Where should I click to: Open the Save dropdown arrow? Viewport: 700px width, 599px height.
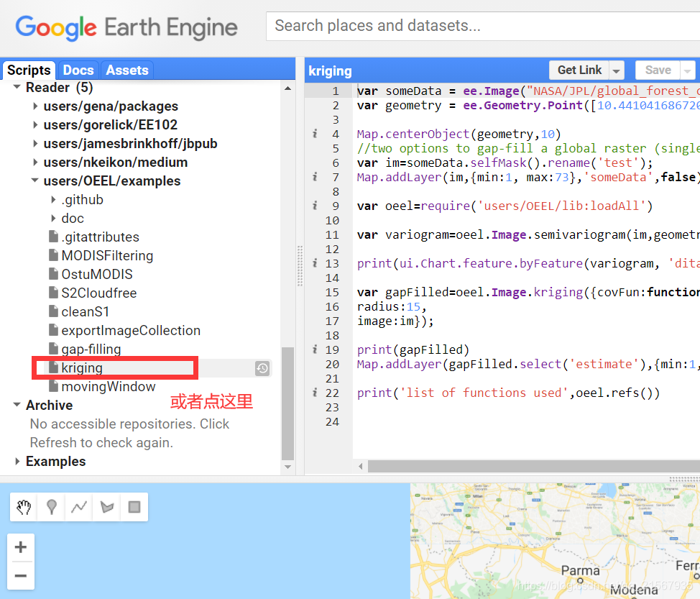(x=688, y=70)
